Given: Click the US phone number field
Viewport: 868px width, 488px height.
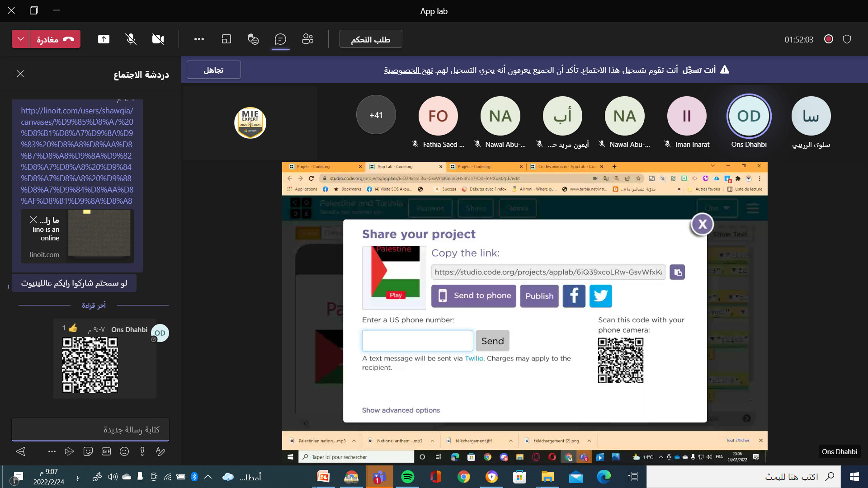Looking at the screenshot, I should click(x=417, y=341).
